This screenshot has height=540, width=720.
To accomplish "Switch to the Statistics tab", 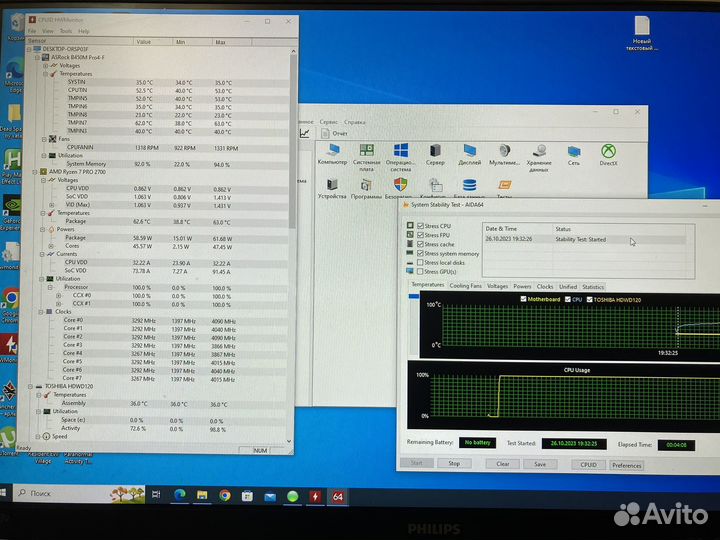I will (593, 287).
